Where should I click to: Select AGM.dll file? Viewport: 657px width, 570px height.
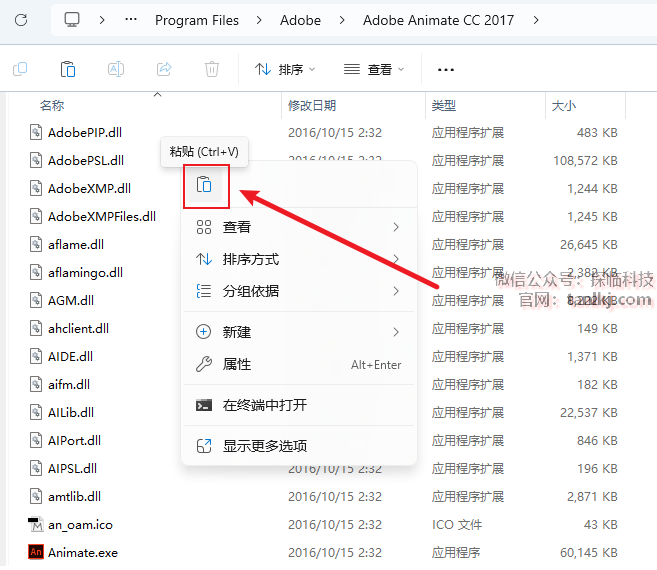[71, 301]
